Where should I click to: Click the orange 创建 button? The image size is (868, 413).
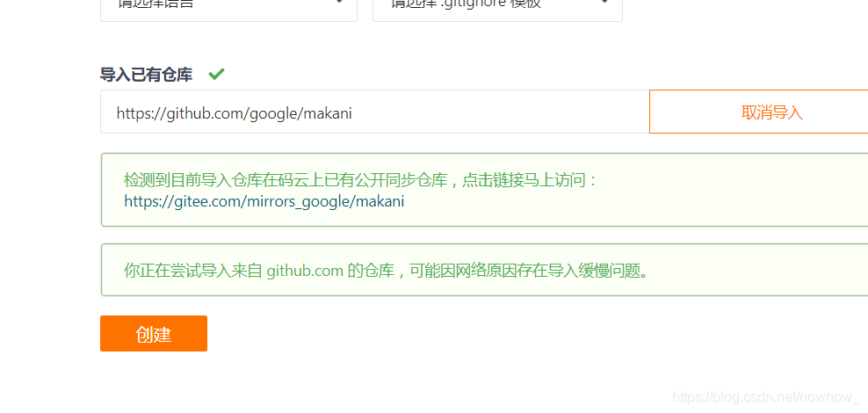(x=154, y=333)
